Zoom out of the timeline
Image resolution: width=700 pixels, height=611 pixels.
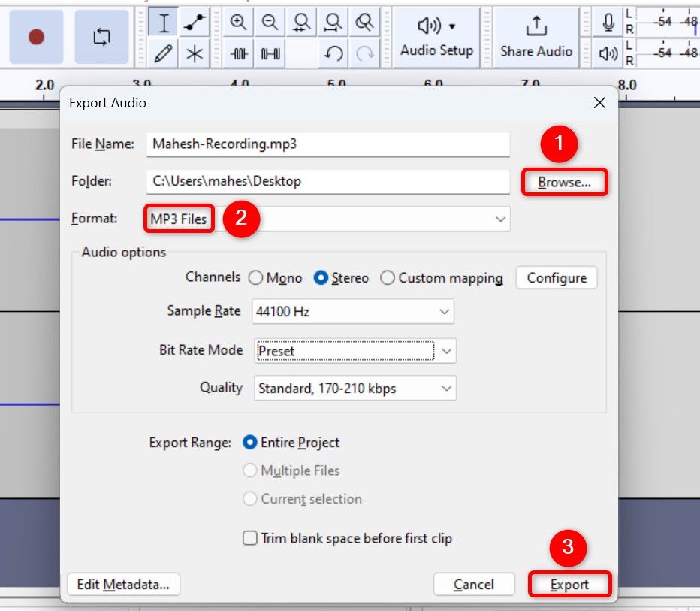[268, 23]
